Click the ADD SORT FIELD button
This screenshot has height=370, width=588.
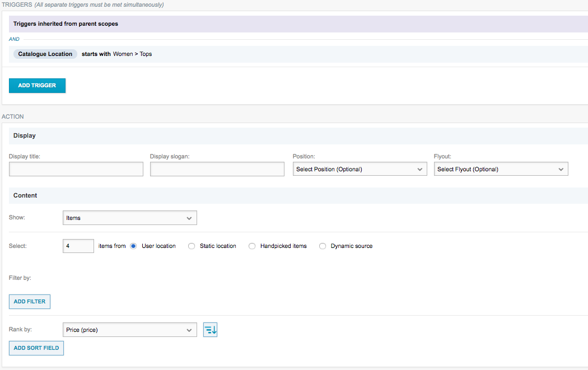point(36,348)
